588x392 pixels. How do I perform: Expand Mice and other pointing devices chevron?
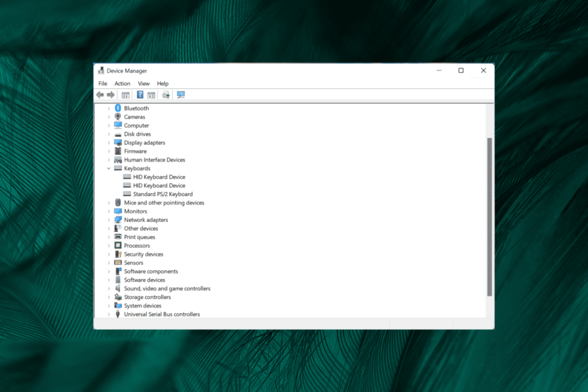pyautogui.click(x=109, y=203)
